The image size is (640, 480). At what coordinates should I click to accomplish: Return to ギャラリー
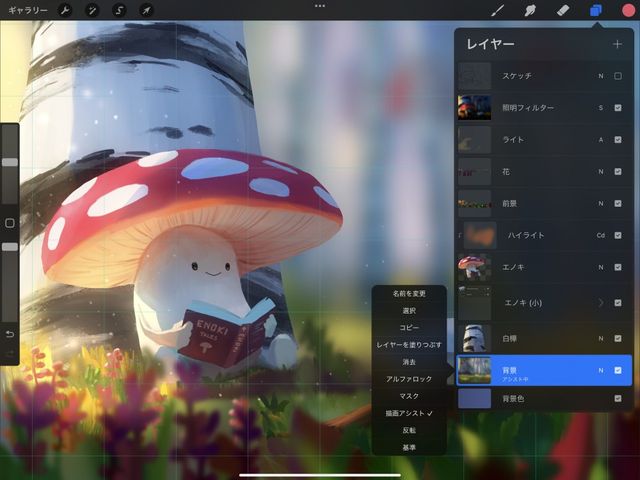click(x=28, y=10)
